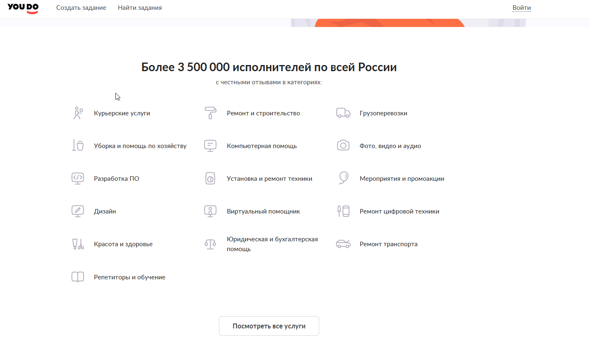Click the balloon events icon
590x364 pixels.
(x=344, y=178)
